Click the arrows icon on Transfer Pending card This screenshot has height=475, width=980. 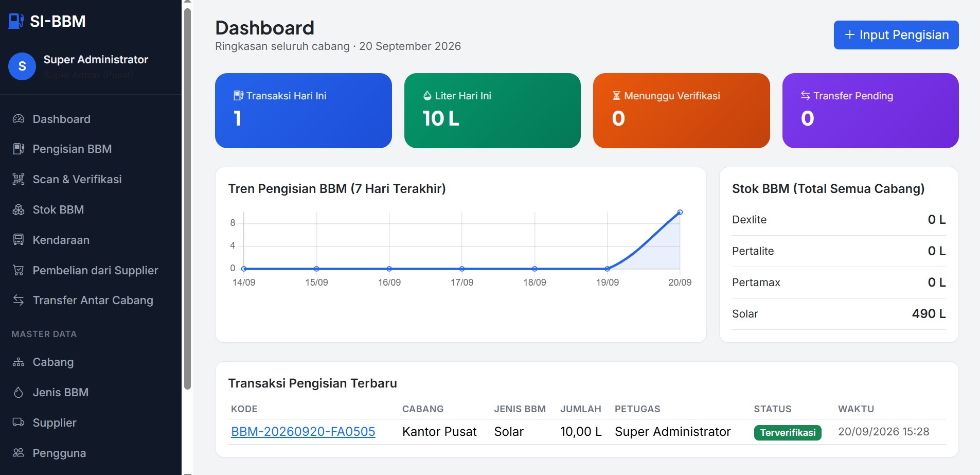pyautogui.click(x=806, y=96)
